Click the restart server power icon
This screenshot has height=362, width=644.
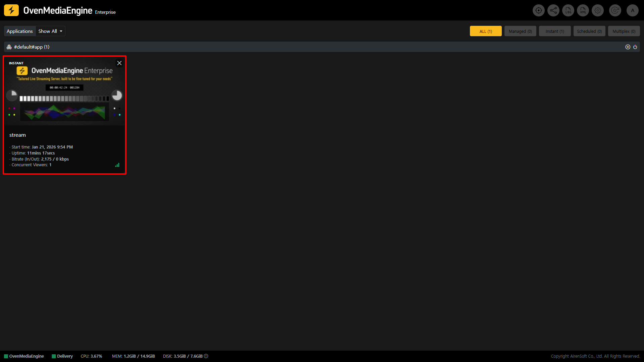(615, 10)
